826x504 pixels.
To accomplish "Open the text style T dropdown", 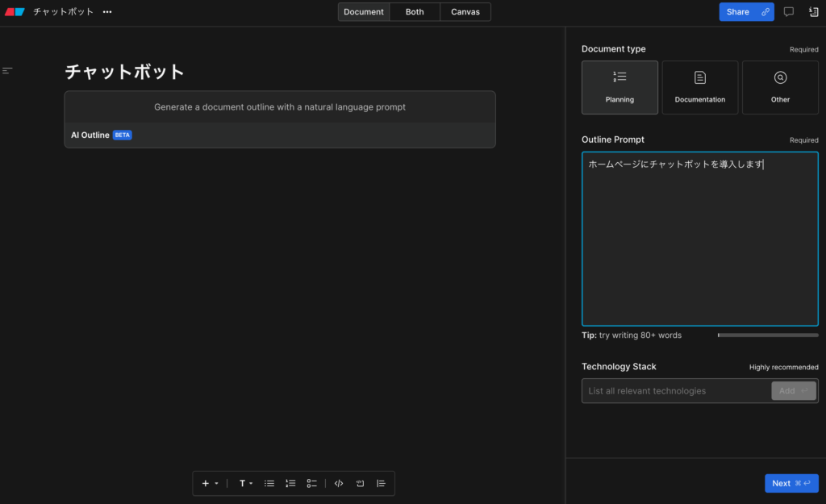I will click(245, 484).
